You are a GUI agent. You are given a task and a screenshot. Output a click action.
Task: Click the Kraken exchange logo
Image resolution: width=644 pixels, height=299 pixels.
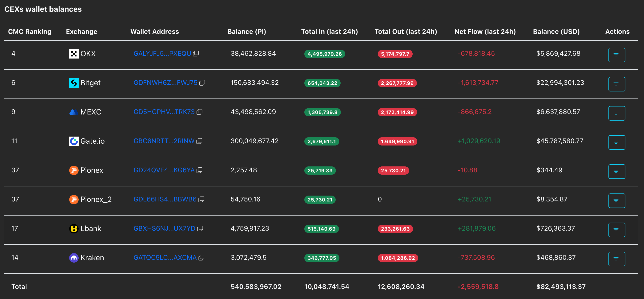74,258
